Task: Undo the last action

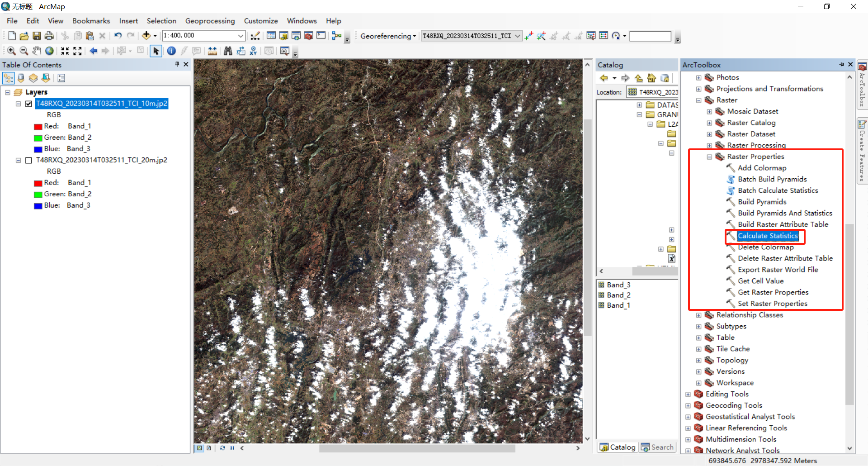Action: tap(118, 36)
